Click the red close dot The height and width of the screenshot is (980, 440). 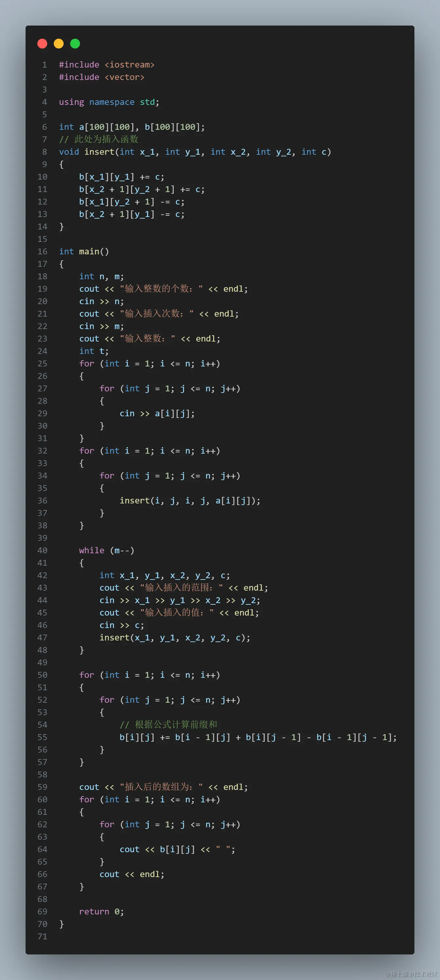pos(42,44)
